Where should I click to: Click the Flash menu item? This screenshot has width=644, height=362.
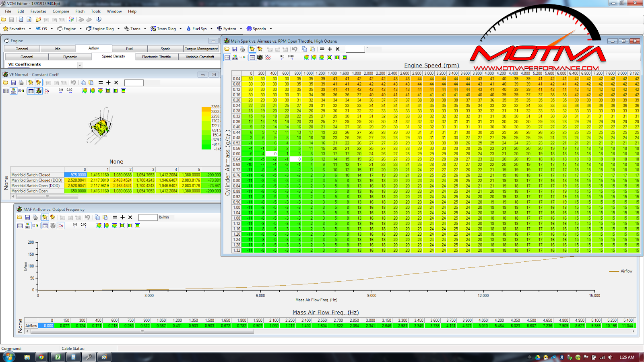(80, 11)
